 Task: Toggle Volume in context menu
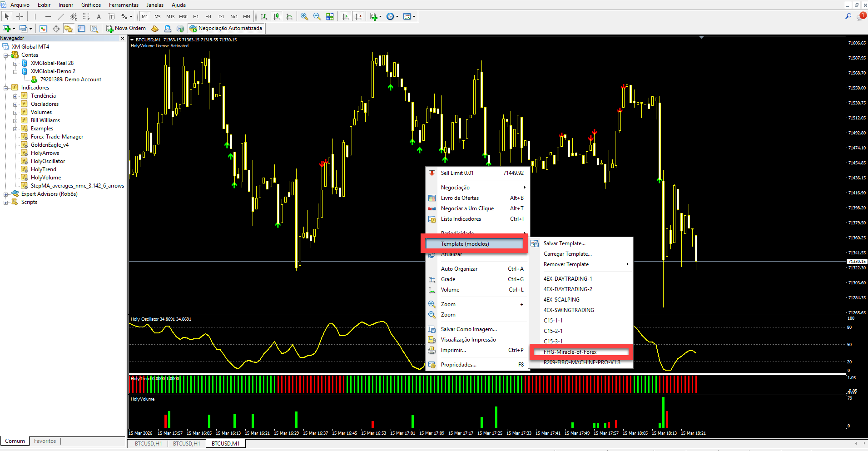click(x=450, y=290)
